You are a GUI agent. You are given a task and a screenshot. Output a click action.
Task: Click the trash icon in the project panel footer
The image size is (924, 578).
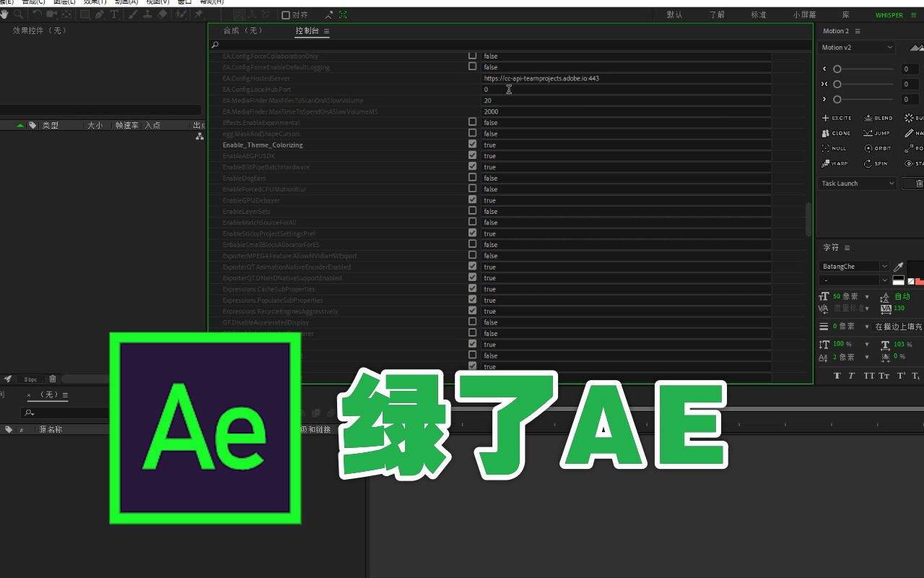[x=53, y=379]
